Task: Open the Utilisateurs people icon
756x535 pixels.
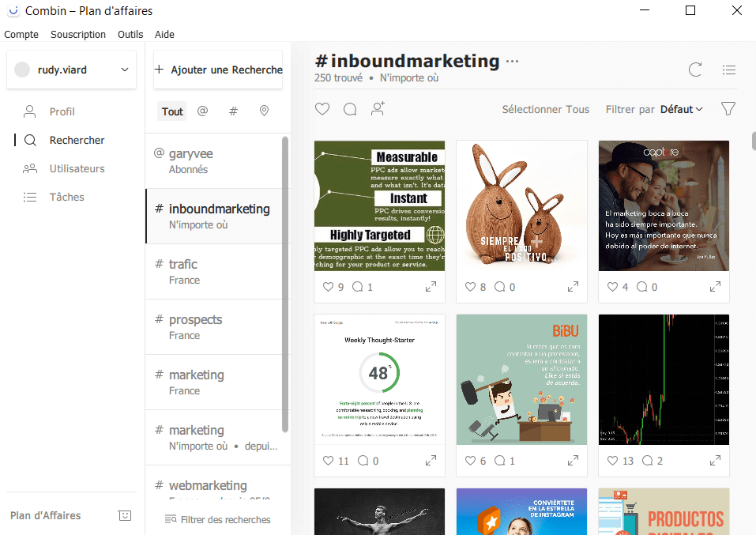Action: point(30,169)
